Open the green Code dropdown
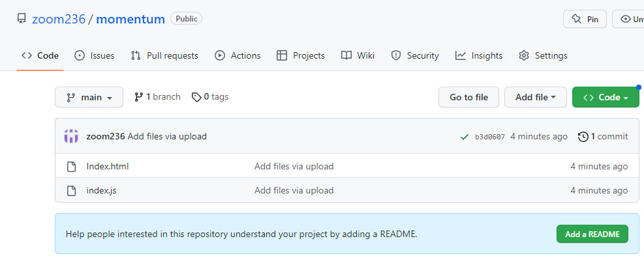The width and height of the screenshot is (644, 269). click(606, 97)
